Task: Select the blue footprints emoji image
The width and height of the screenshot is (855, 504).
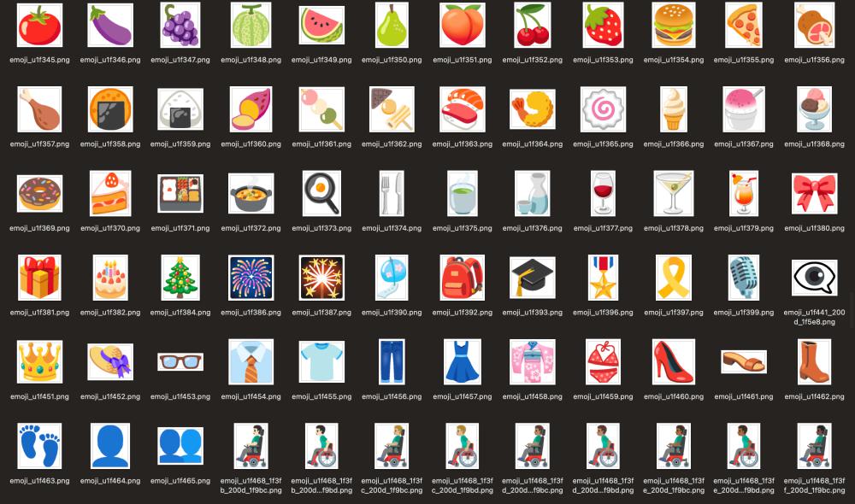Action: [39, 445]
